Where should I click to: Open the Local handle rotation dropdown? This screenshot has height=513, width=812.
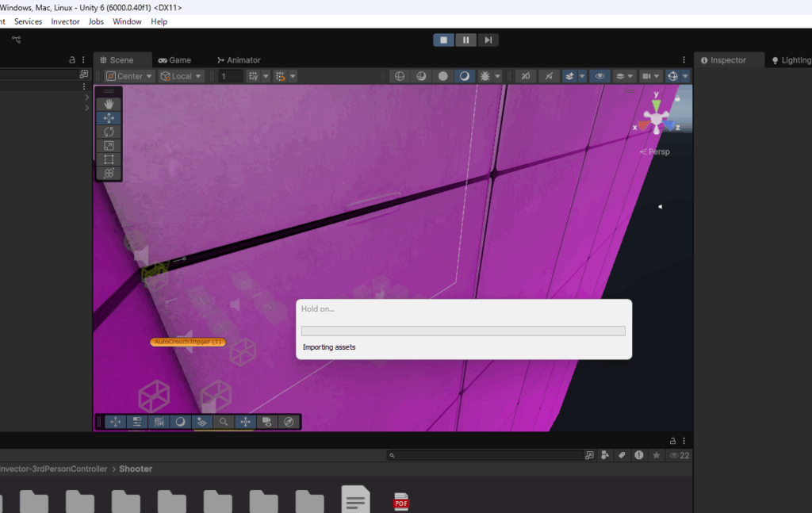(181, 76)
